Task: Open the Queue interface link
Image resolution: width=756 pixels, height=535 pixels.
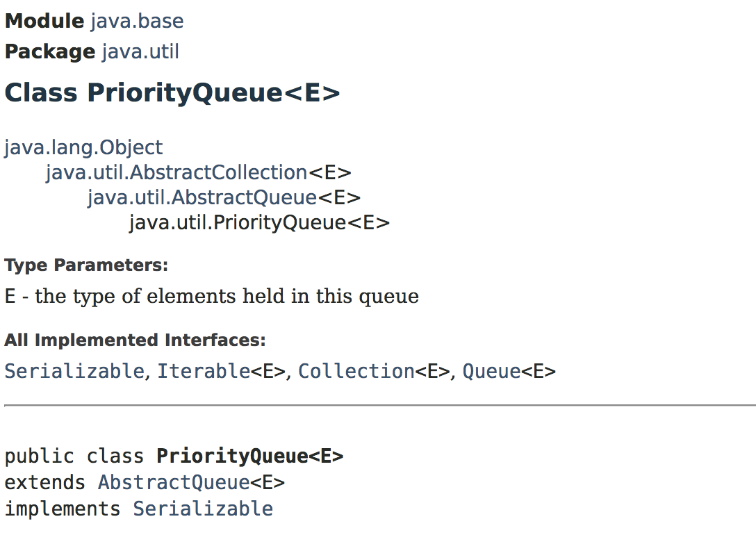Action: [x=492, y=371]
